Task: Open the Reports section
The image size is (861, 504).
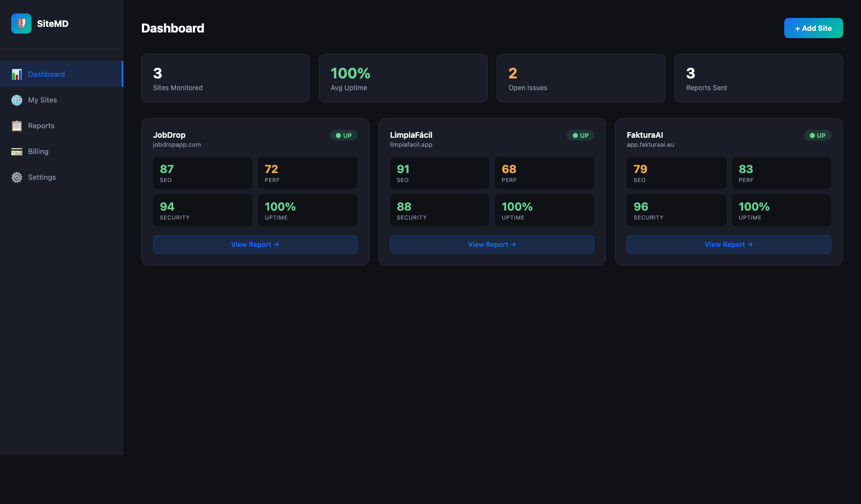Action: point(61,125)
